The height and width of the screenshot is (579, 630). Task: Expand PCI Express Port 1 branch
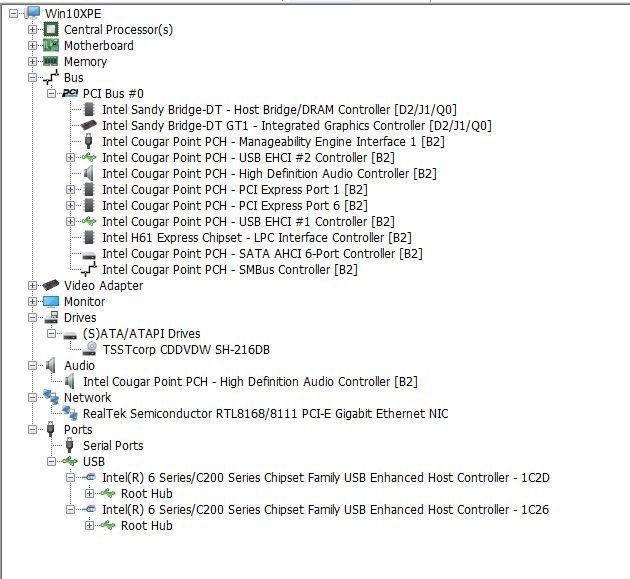(x=70, y=190)
